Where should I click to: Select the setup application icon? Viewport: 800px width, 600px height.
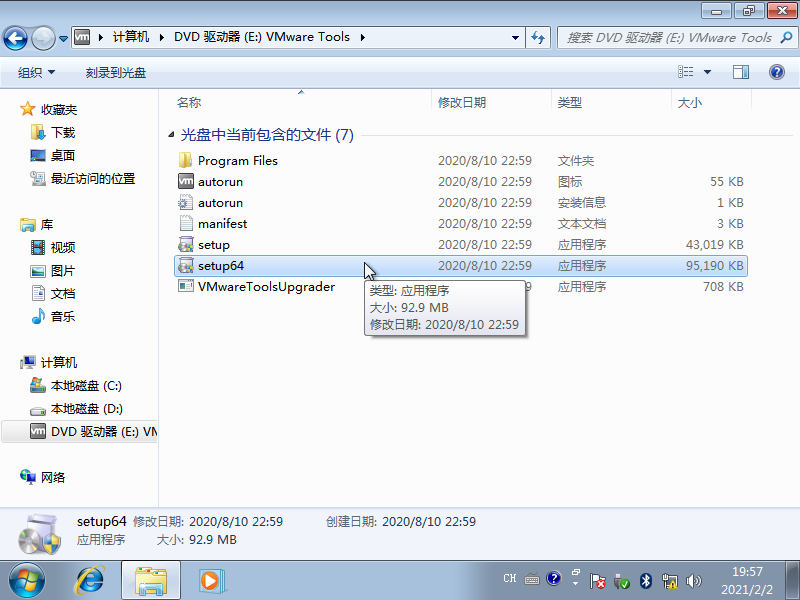click(x=186, y=244)
